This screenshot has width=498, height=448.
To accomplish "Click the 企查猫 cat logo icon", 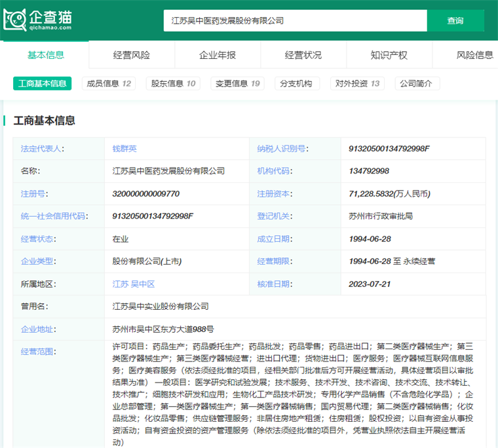I will point(14,20).
